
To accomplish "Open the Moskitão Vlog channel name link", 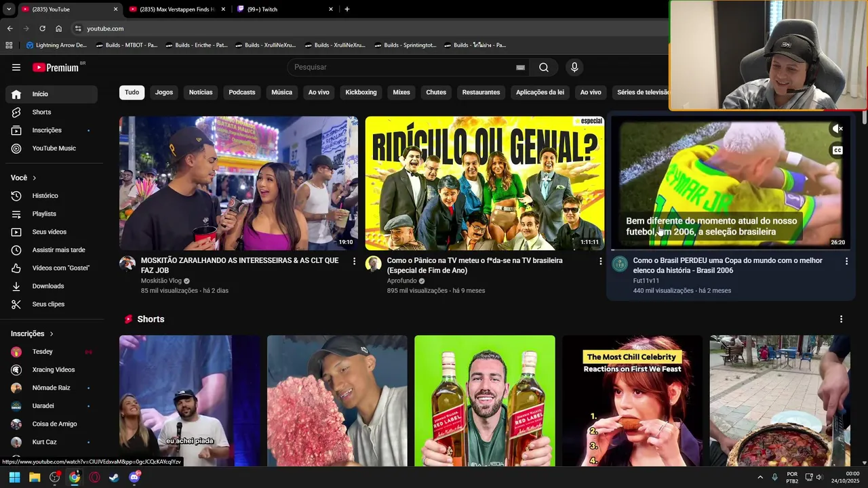I will 161,281.
